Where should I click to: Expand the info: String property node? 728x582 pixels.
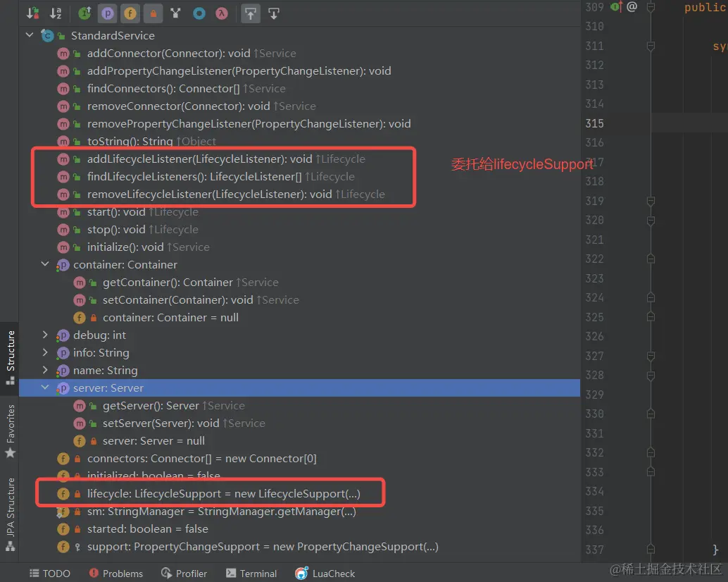45,352
